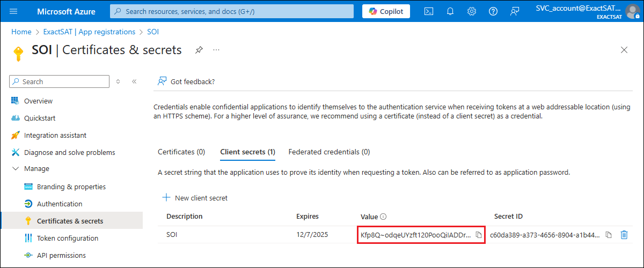Open portal settings gear
Image resolution: width=644 pixels, height=268 pixels.
click(472, 11)
